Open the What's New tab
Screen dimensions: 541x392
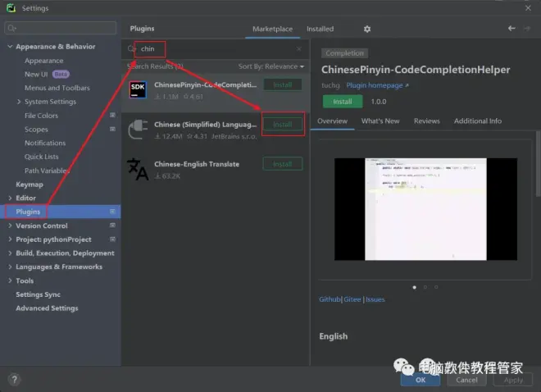click(x=380, y=121)
